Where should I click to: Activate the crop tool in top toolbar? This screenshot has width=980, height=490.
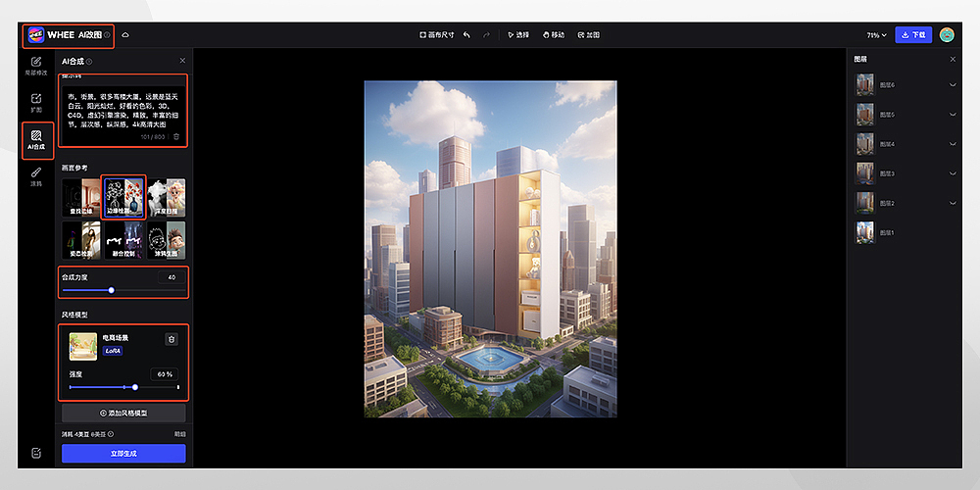[x=589, y=35]
